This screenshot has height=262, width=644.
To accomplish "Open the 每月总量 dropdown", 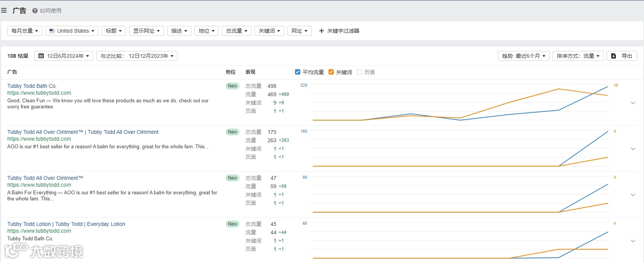I will coord(25,31).
